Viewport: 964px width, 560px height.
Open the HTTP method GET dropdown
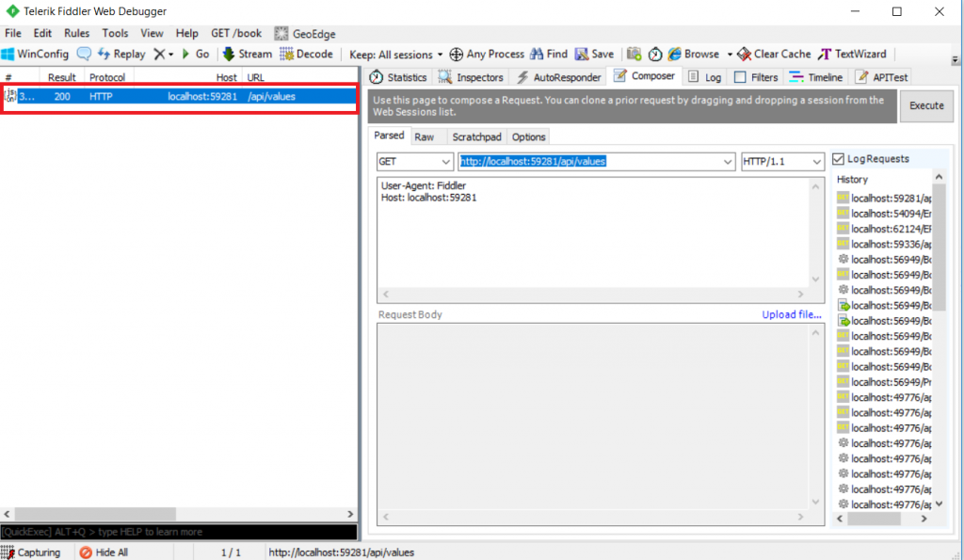414,162
